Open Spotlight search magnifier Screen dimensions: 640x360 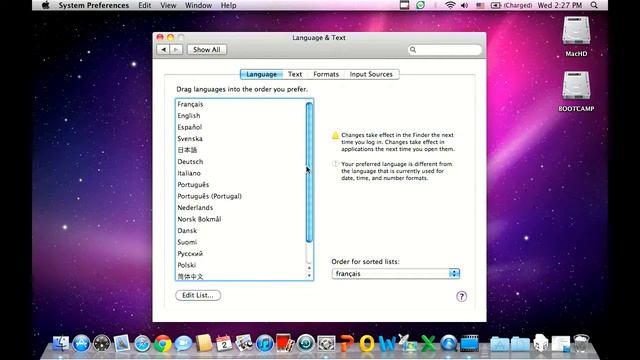tap(594, 5)
